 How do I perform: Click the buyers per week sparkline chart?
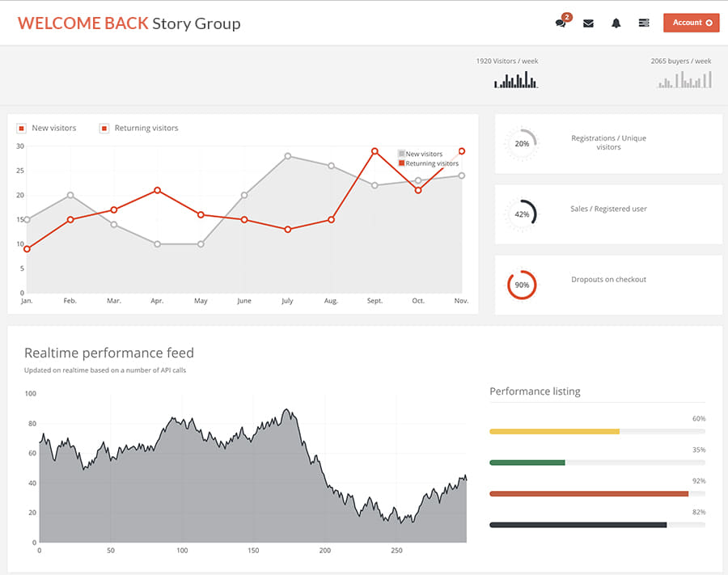pos(684,79)
